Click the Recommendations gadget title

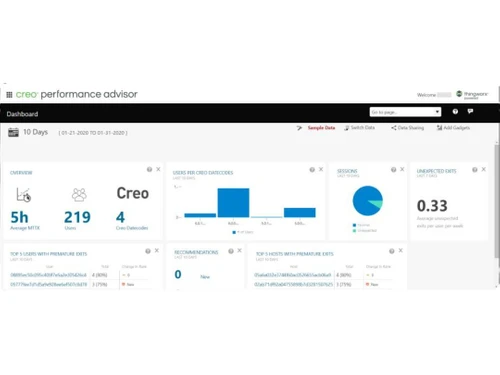[x=196, y=252]
